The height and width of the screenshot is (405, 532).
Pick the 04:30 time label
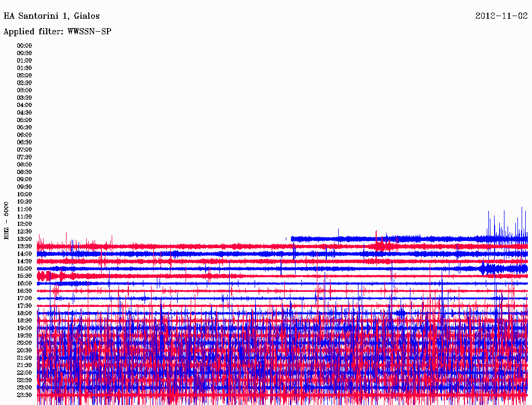pos(24,113)
